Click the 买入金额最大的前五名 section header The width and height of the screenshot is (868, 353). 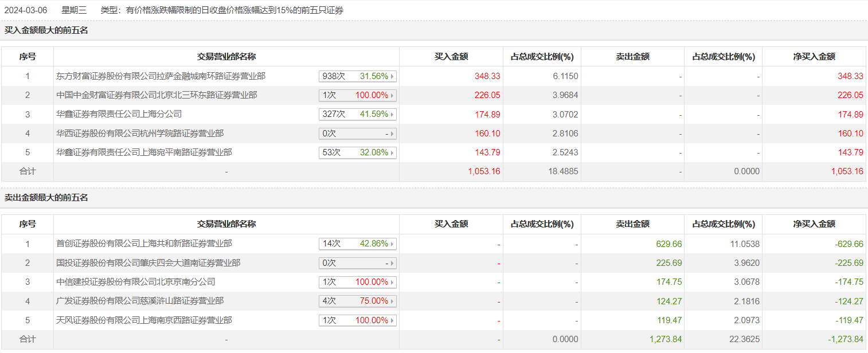(46, 30)
